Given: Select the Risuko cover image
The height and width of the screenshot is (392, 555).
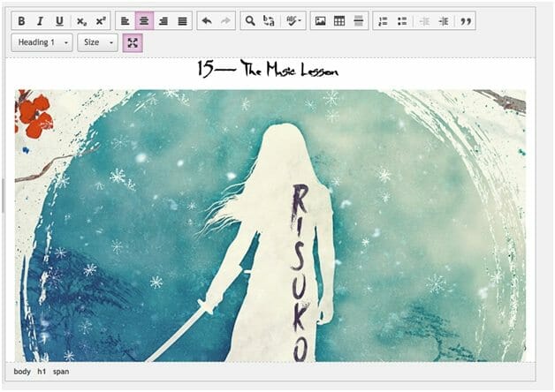Looking at the screenshot, I should pos(270,225).
